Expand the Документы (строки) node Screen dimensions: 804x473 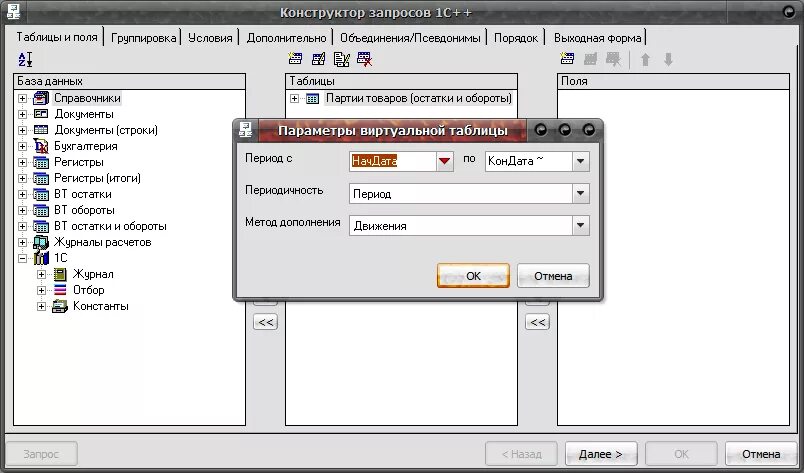point(22,130)
